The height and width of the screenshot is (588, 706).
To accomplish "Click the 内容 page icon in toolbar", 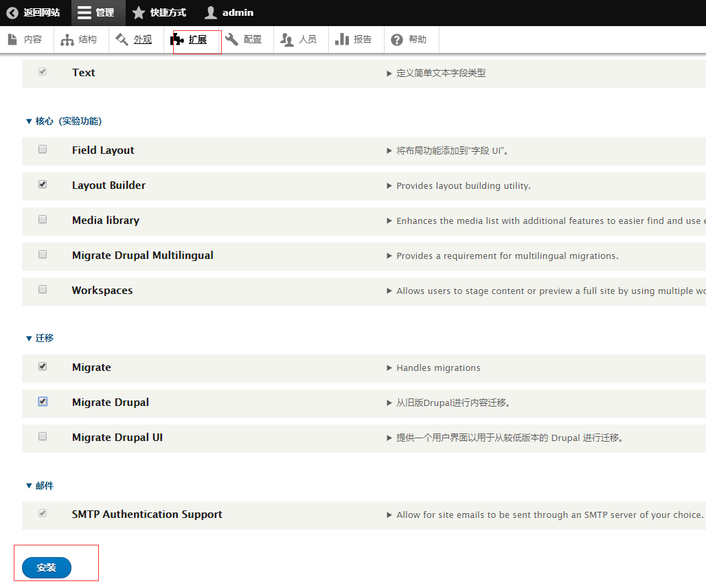I will point(12,40).
